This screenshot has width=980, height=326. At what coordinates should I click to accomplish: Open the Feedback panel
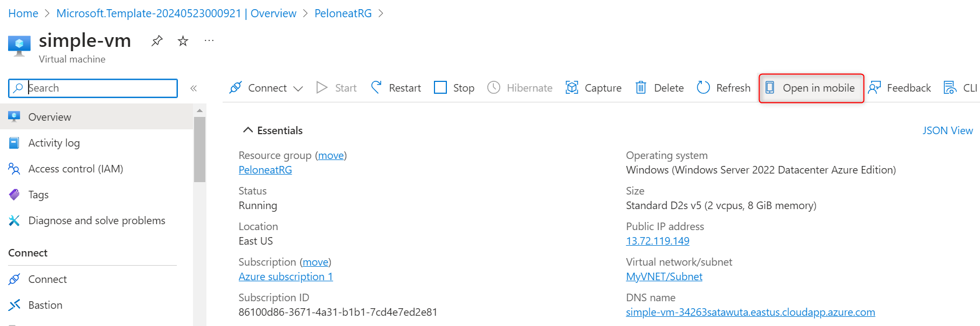[900, 88]
